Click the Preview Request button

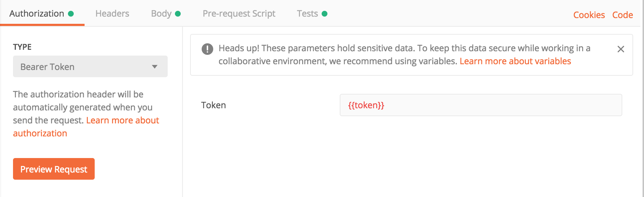pos(54,169)
